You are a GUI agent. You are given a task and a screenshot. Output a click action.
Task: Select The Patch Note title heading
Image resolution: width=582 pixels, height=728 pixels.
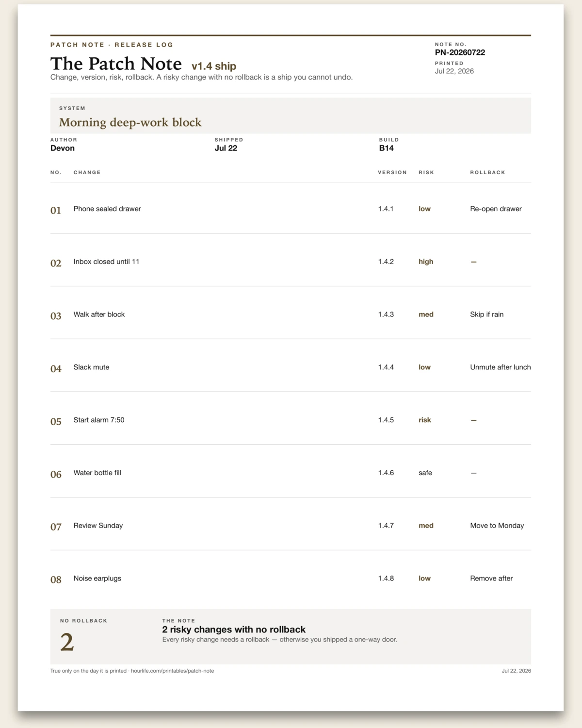point(116,64)
